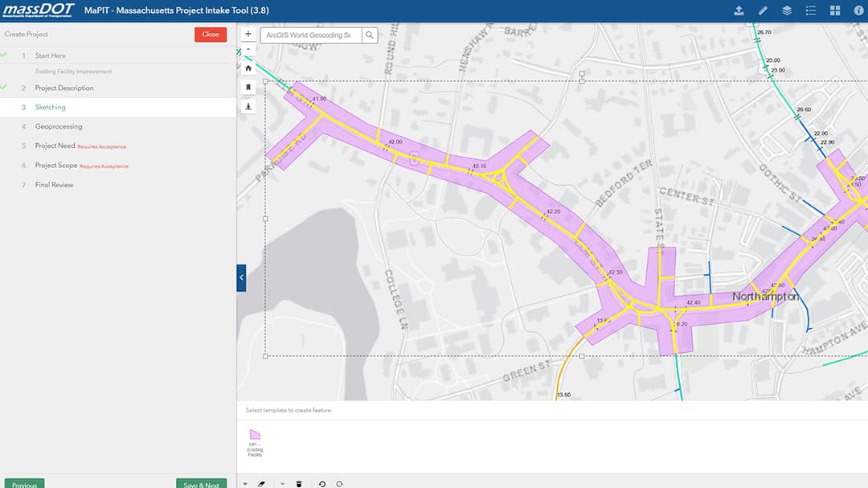
Task: Select the top-left selection box handle
Action: pyautogui.click(x=266, y=81)
